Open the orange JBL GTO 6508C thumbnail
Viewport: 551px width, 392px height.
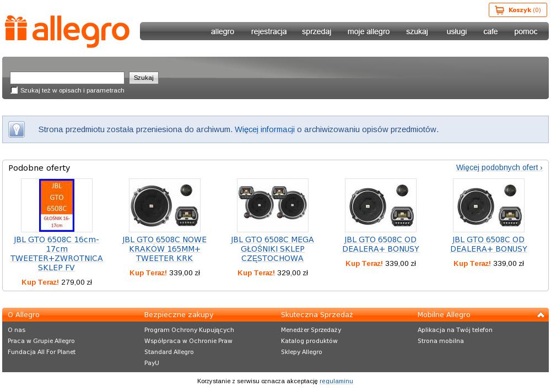(57, 205)
